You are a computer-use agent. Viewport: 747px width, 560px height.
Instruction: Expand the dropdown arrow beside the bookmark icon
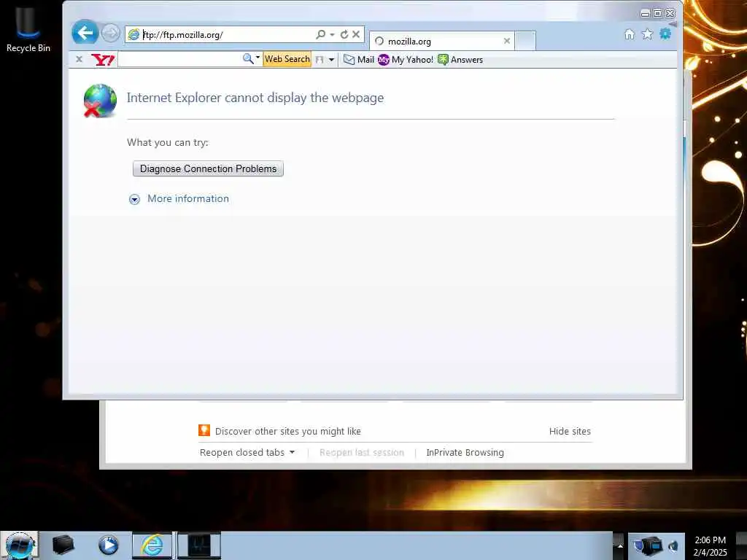(x=331, y=60)
